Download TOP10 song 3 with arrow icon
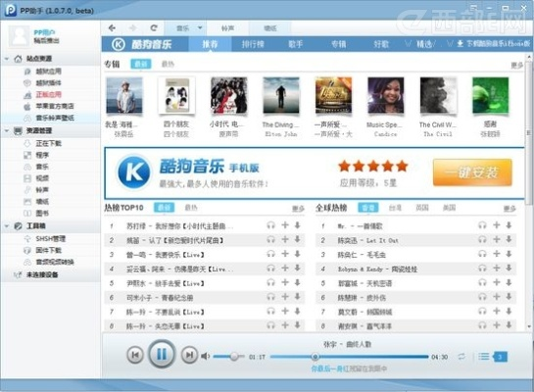The height and width of the screenshot is (392, 534). pyautogui.click(x=297, y=254)
